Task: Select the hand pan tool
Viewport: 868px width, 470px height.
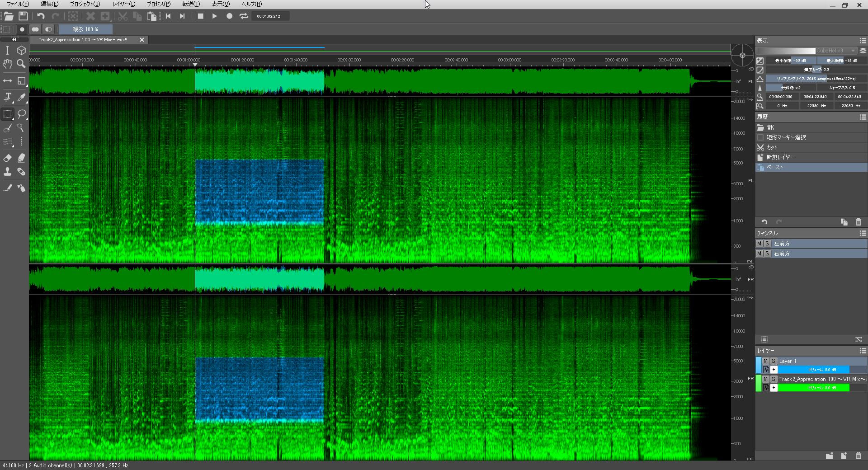Action: [x=7, y=64]
